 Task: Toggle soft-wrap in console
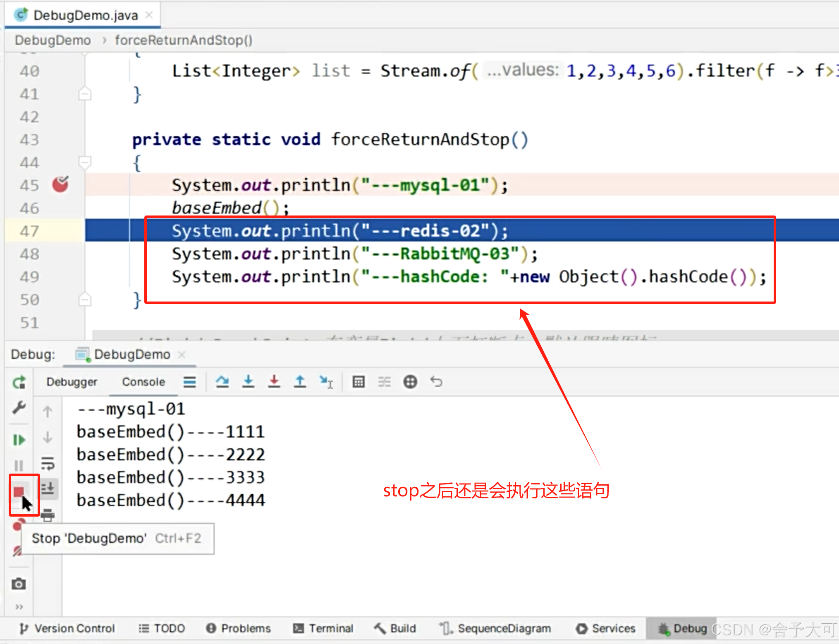click(x=48, y=463)
